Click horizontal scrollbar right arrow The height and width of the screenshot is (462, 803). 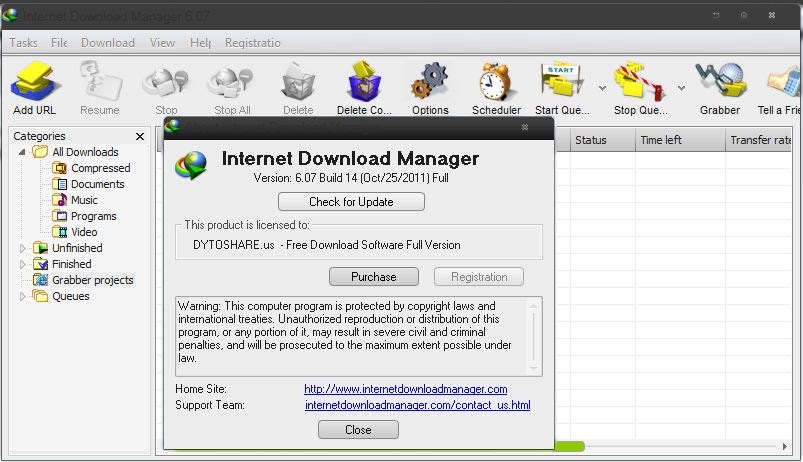(x=785, y=447)
